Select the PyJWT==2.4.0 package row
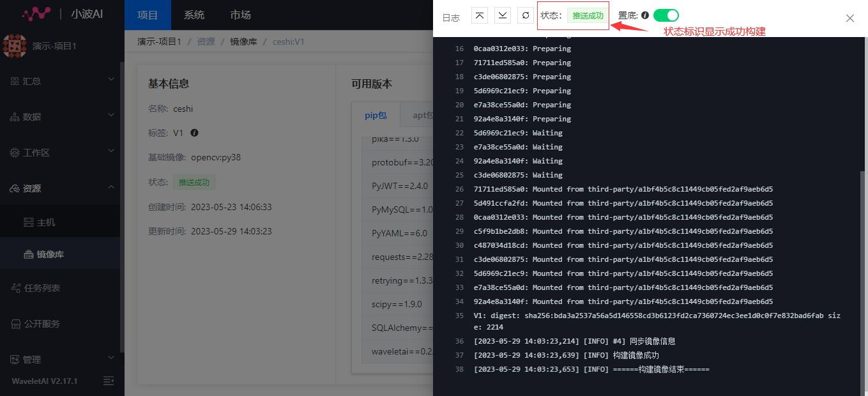 tap(397, 186)
